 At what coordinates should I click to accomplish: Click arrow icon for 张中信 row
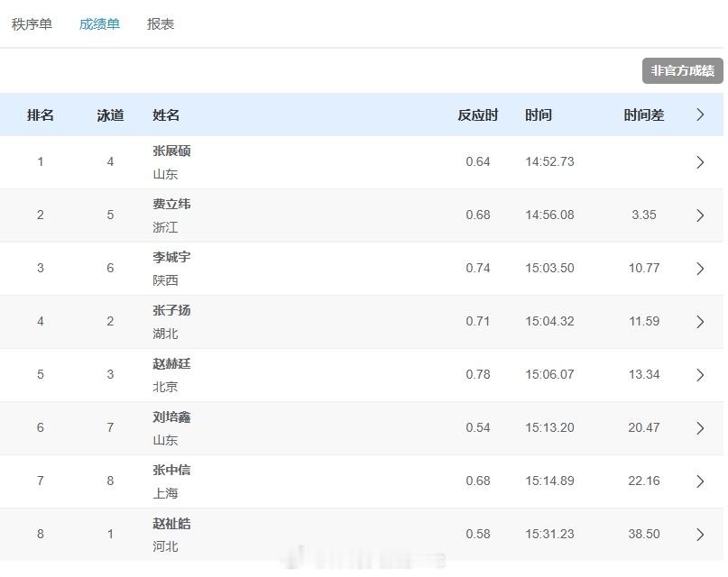700,481
